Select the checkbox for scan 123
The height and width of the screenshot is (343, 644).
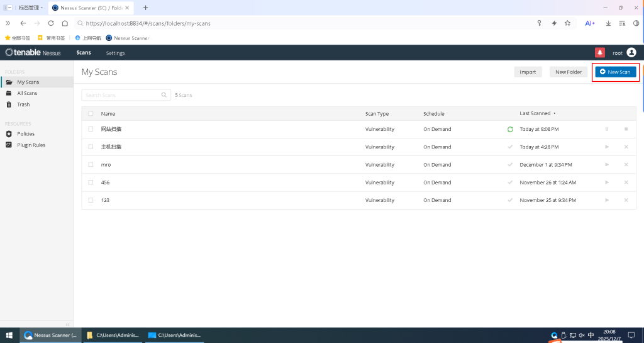[x=91, y=200]
